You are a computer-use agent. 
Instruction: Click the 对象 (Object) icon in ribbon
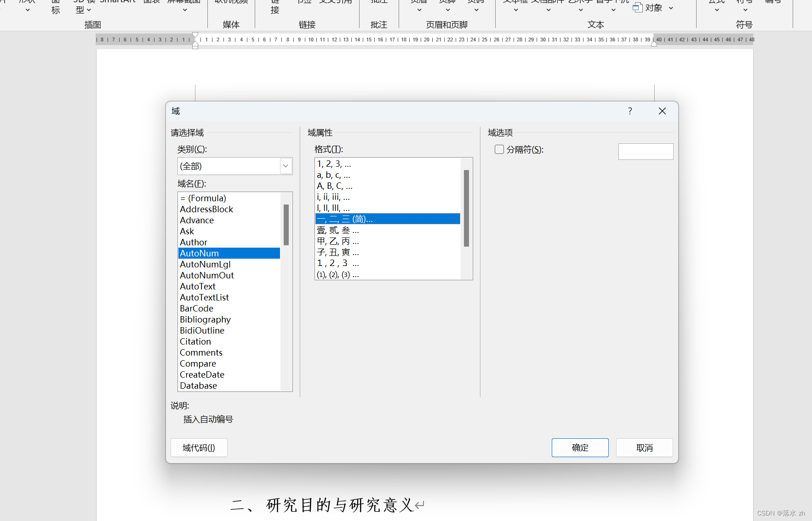click(637, 7)
